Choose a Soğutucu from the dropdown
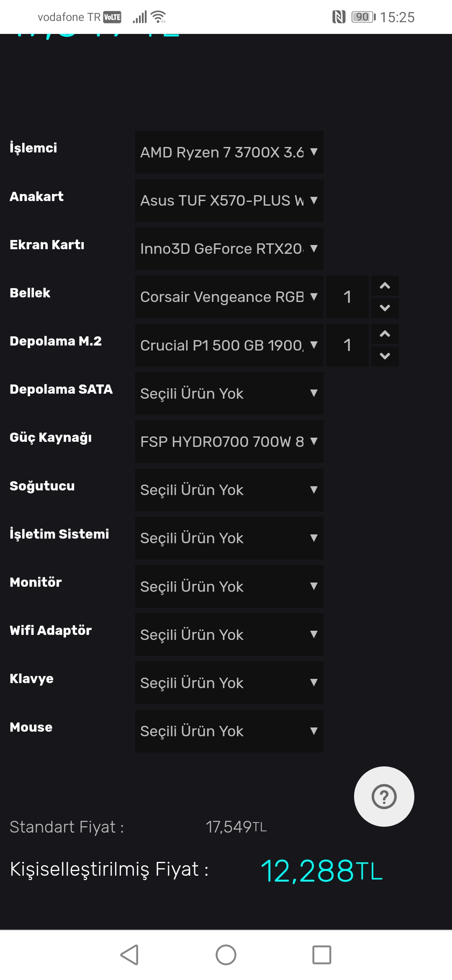452x980 pixels. [x=229, y=490]
